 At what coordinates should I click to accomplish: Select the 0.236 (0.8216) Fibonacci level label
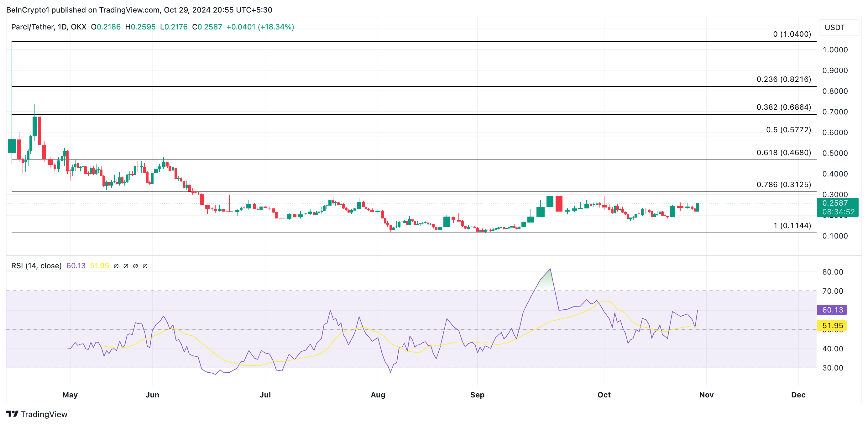783,79
